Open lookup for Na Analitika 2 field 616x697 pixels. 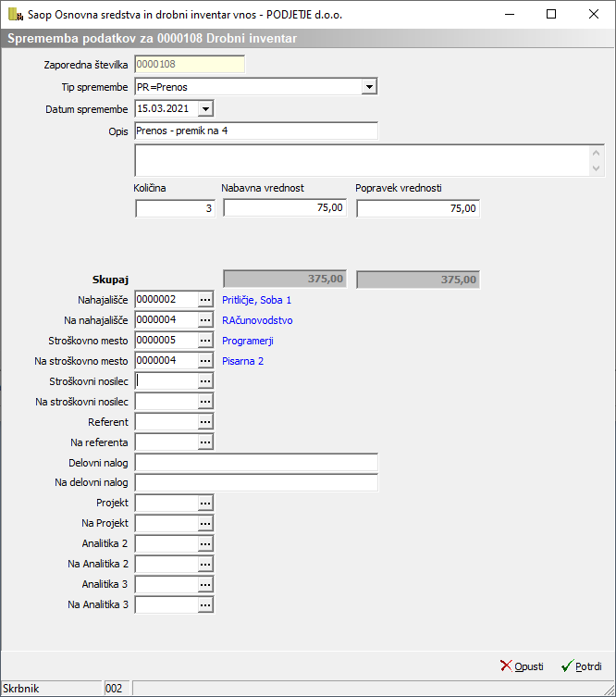205,565
